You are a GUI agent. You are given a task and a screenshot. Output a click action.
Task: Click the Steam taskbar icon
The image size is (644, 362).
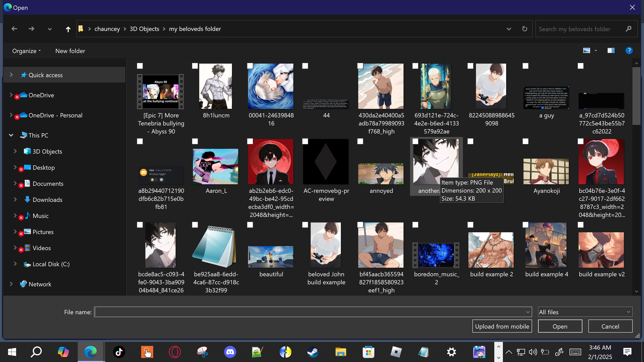point(313,352)
